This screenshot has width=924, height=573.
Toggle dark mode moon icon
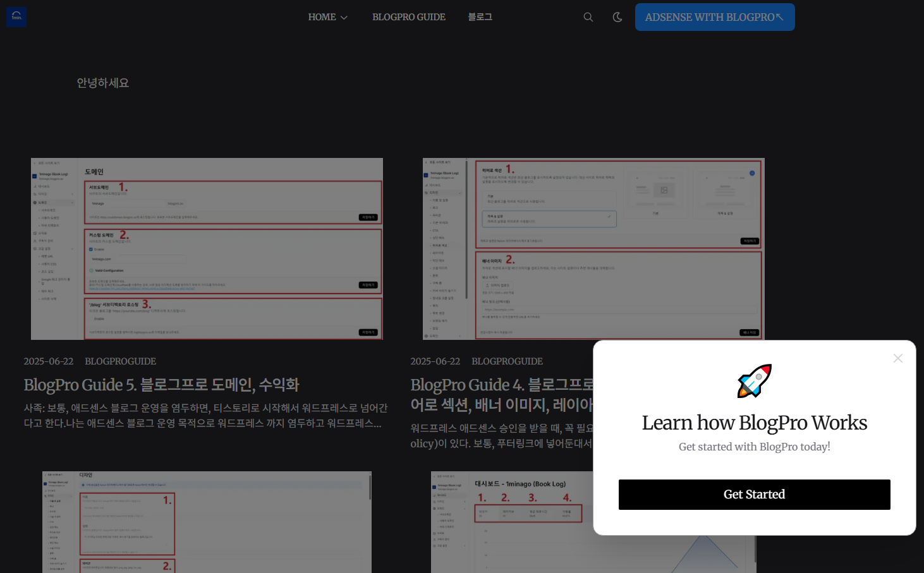pos(617,17)
